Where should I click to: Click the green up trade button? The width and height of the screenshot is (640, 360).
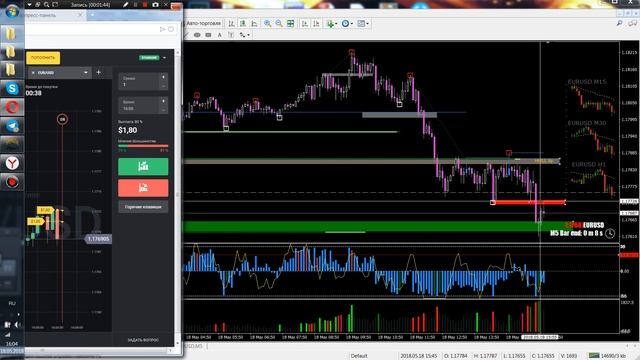click(143, 167)
